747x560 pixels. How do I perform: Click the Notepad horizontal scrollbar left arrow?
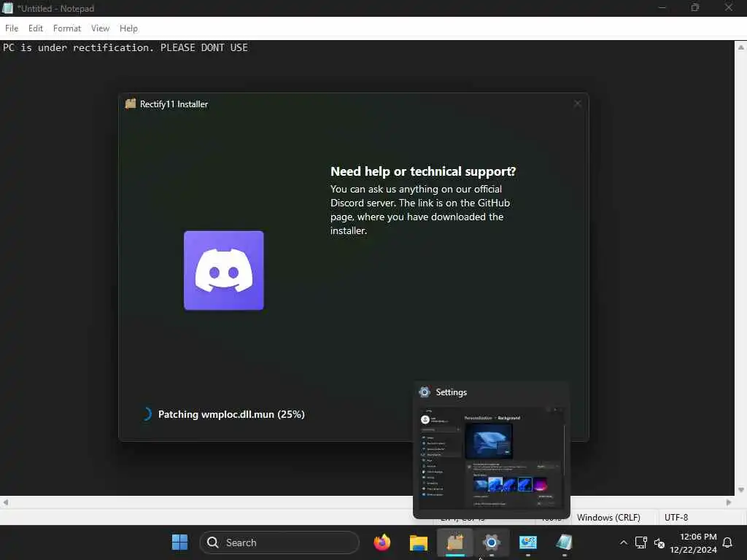coord(5,502)
